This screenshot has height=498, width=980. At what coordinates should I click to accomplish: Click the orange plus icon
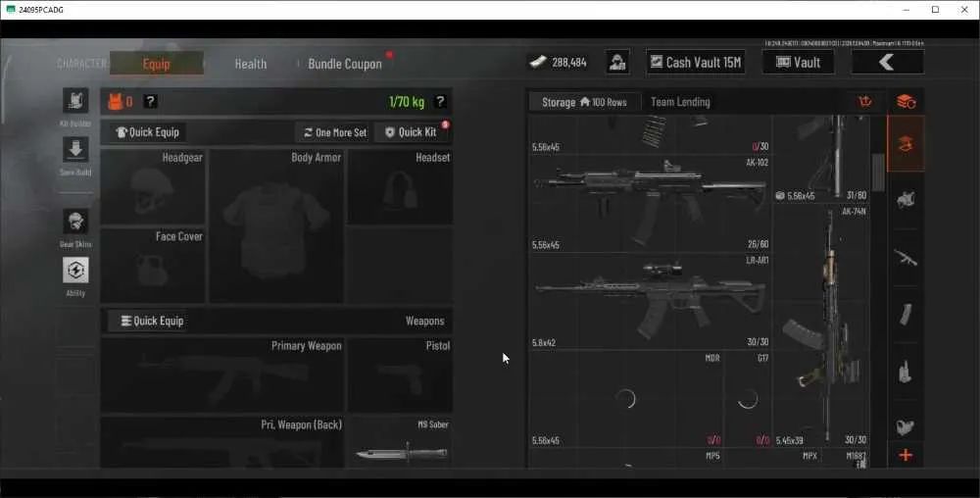[x=906, y=456]
